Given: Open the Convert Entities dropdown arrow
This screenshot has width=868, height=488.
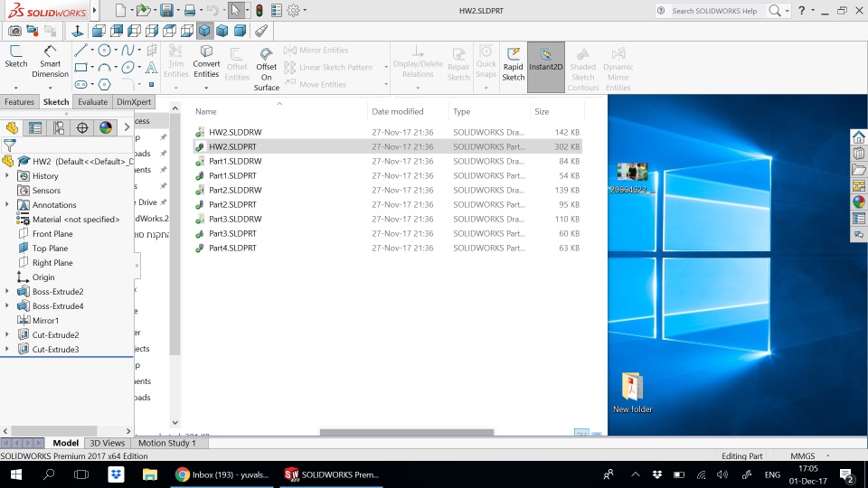Looking at the screenshot, I should tap(206, 88).
